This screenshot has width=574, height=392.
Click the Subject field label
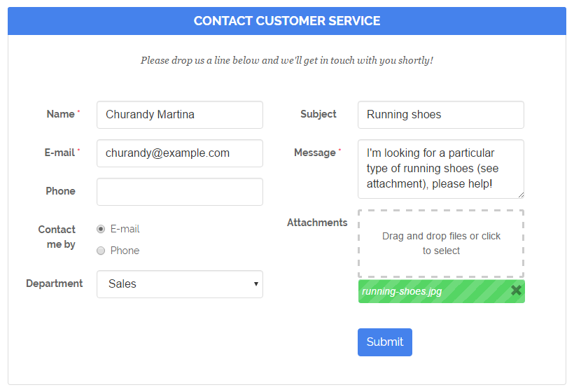[318, 114]
